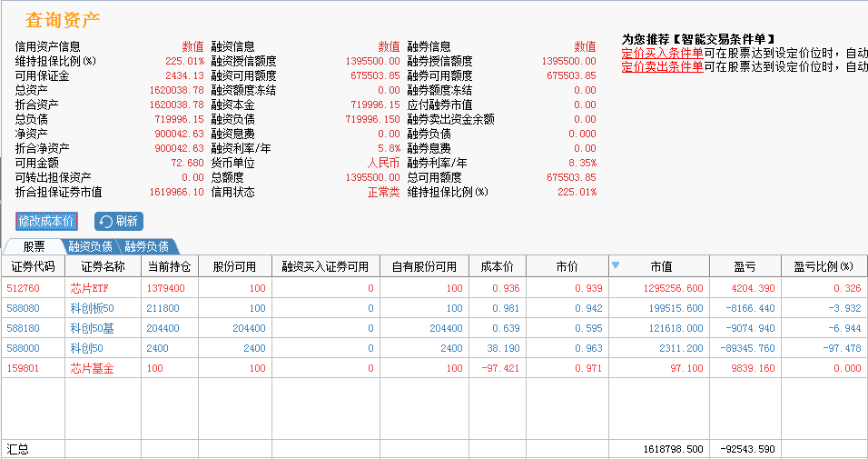Image resolution: width=868 pixels, height=459 pixels.
Task: Click the 查询资产 page title
Action: pyautogui.click(x=63, y=20)
